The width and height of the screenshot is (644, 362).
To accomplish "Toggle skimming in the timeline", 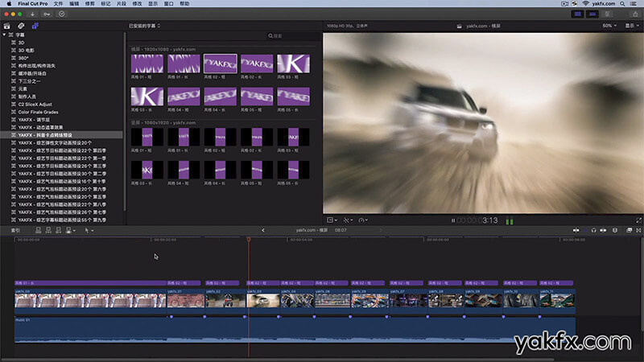I will click(576, 231).
